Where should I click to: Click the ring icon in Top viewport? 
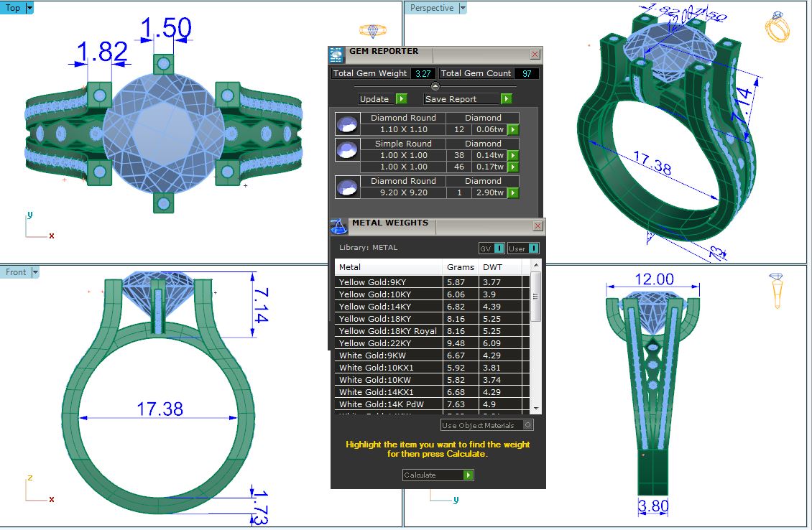372,31
